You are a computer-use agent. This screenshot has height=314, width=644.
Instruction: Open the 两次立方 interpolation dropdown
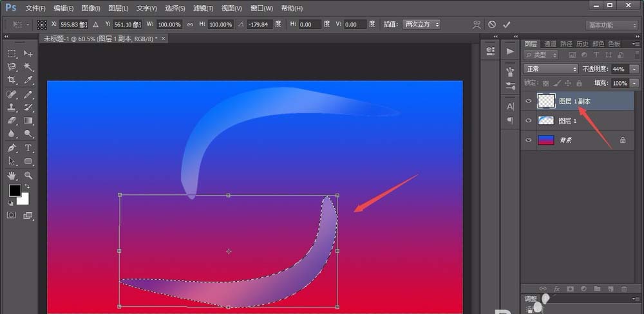(x=422, y=24)
